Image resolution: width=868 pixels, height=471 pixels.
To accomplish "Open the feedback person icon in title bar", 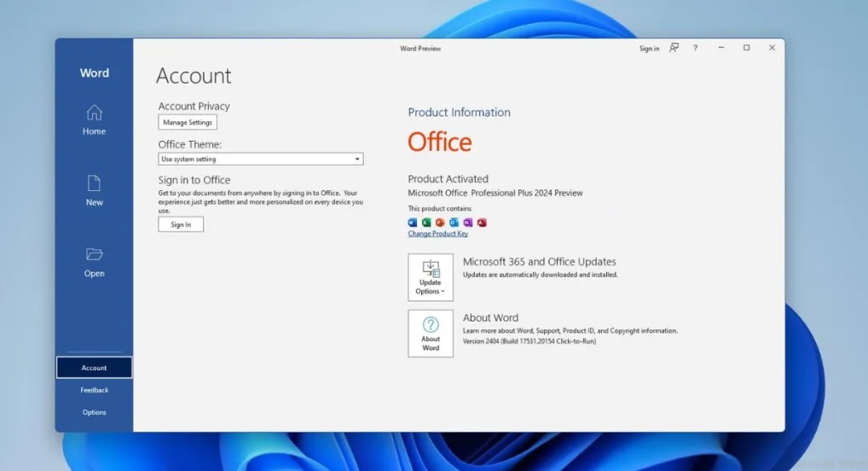I will (674, 48).
